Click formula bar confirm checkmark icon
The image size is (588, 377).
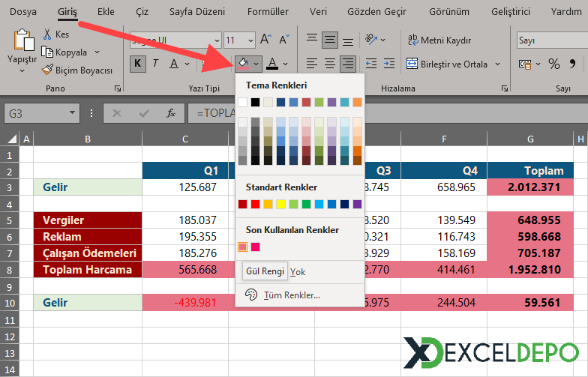pyautogui.click(x=144, y=113)
